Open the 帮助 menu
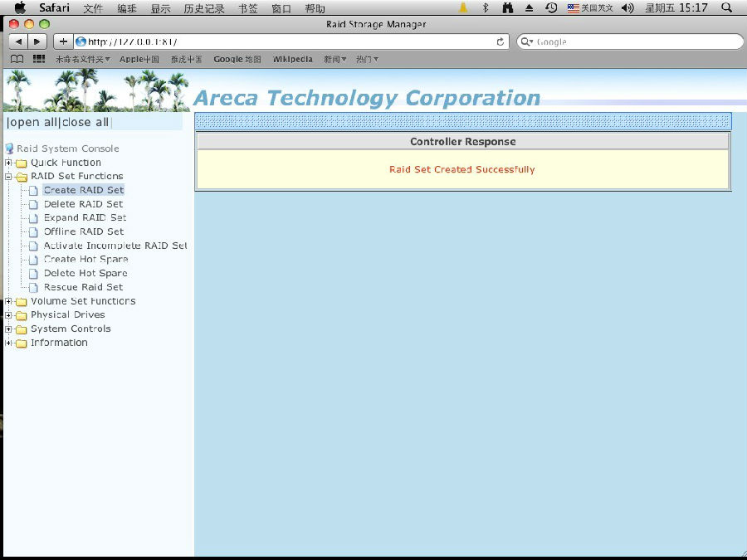This screenshot has width=747, height=560. [315, 8]
